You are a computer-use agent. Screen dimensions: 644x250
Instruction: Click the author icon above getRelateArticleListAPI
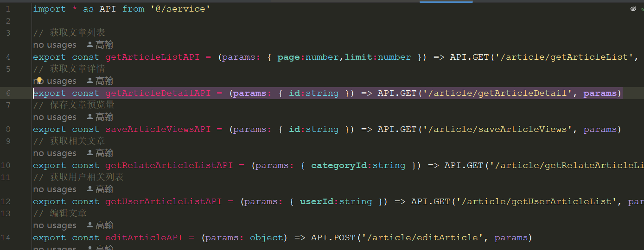tap(90, 153)
